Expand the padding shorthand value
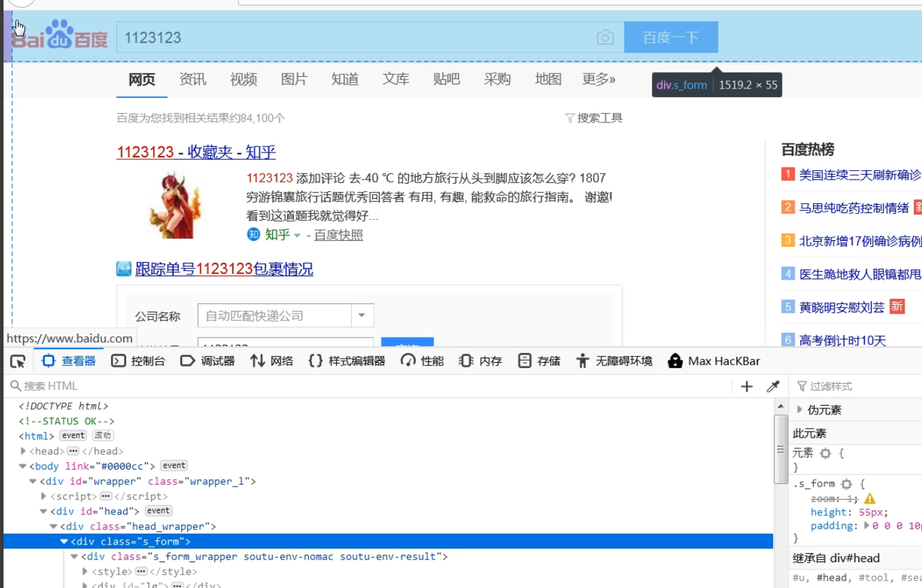This screenshot has width=922, height=588. (867, 526)
